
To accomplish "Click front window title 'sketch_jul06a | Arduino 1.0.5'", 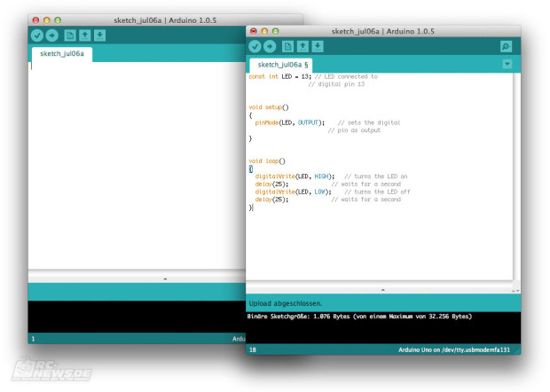I will point(382,31).
